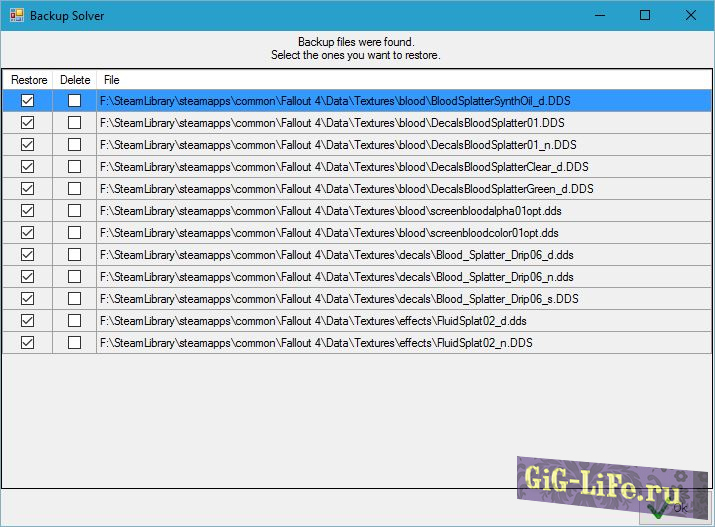Viewport: 715px width, 527px height.
Task: Uncheck Restore for Blood_Splatter_Drip06_d.dds
Action: pyautogui.click(x=27, y=254)
